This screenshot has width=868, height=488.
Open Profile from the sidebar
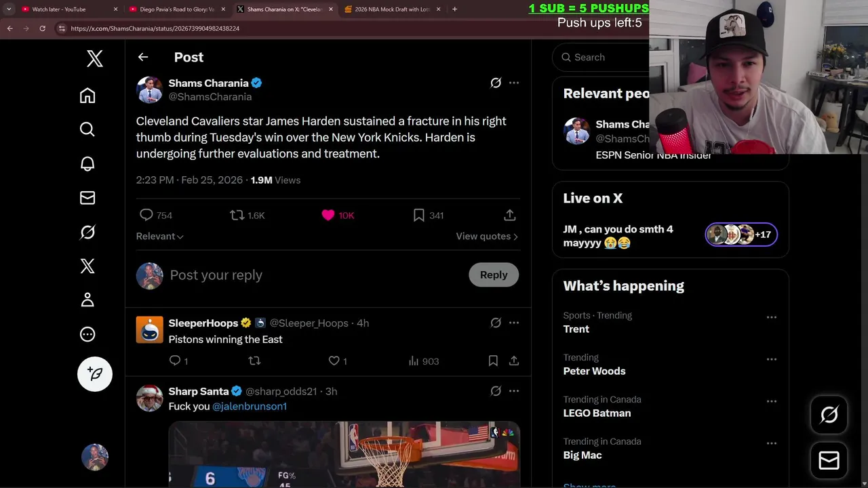pos(87,300)
